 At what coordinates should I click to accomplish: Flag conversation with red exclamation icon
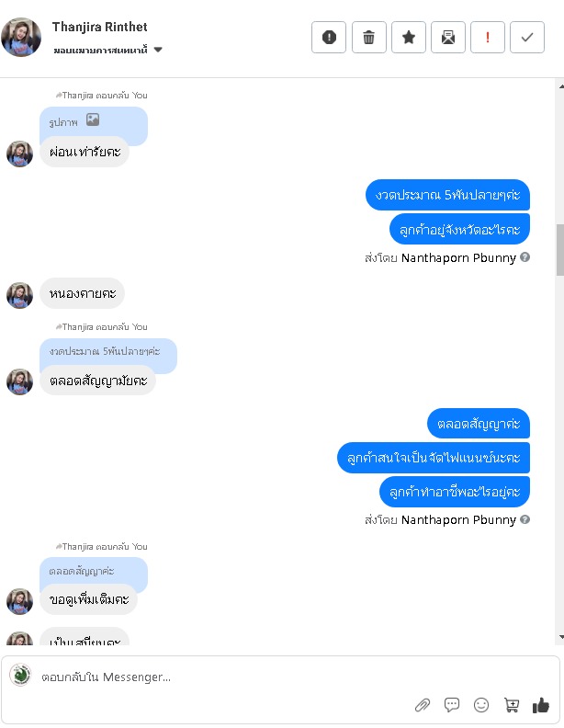click(x=488, y=37)
